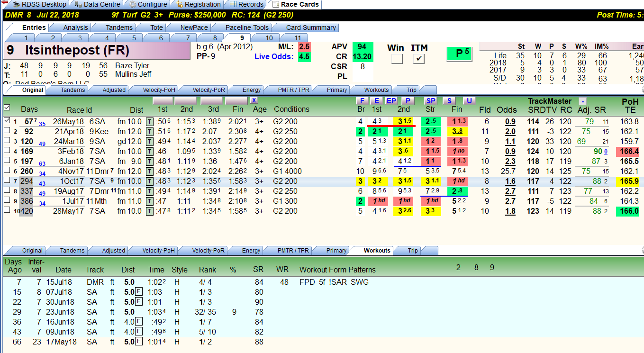Toggle the select-all checkbox left of Days header
The image size is (644, 353).
pyautogui.click(x=7, y=108)
